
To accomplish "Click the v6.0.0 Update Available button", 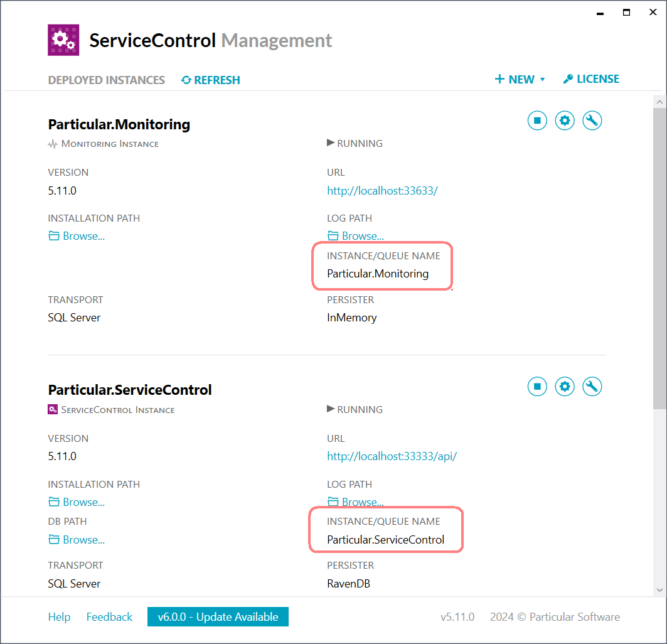I will point(218,617).
